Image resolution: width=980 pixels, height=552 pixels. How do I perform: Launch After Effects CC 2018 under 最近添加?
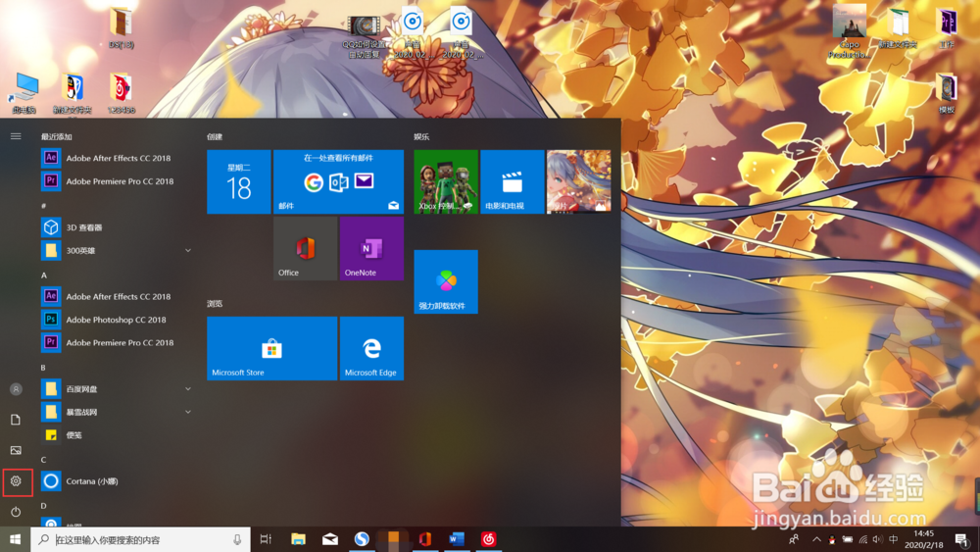pos(117,158)
